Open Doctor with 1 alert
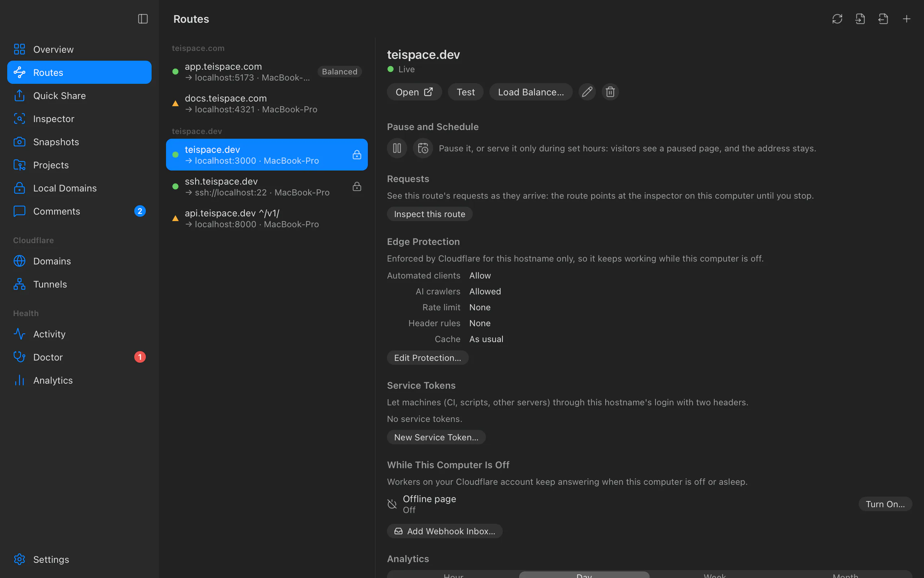Image resolution: width=924 pixels, height=578 pixels. [x=79, y=357]
